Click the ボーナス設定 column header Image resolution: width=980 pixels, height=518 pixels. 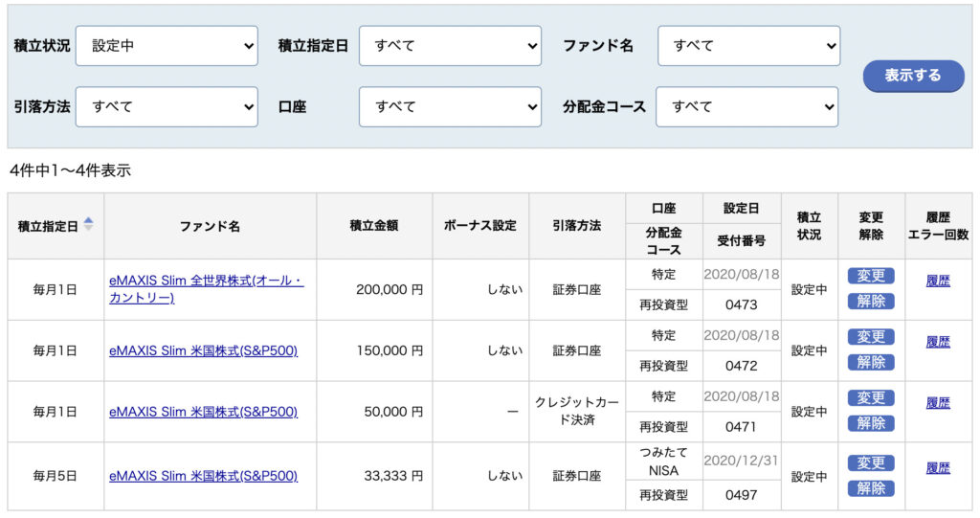point(480,226)
